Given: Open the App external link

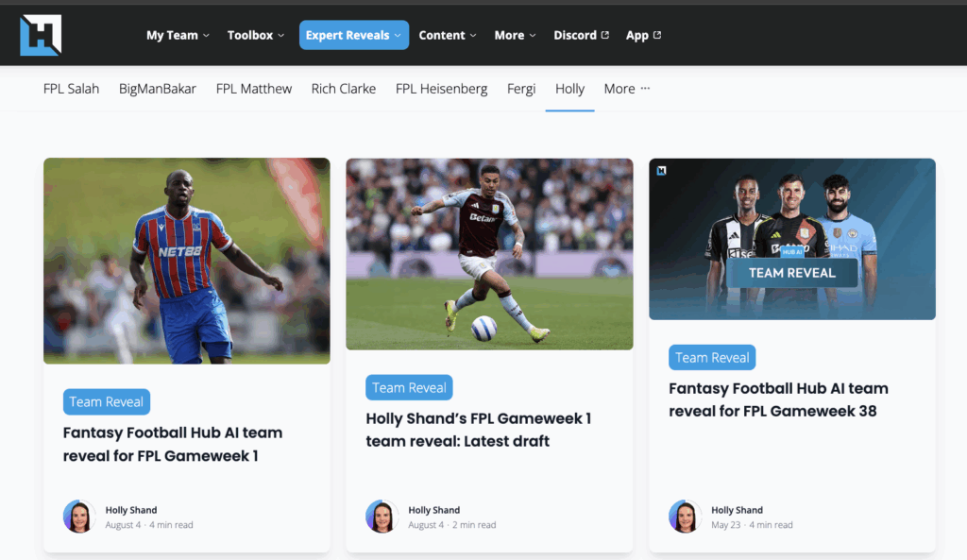Looking at the screenshot, I should click(643, 35).
